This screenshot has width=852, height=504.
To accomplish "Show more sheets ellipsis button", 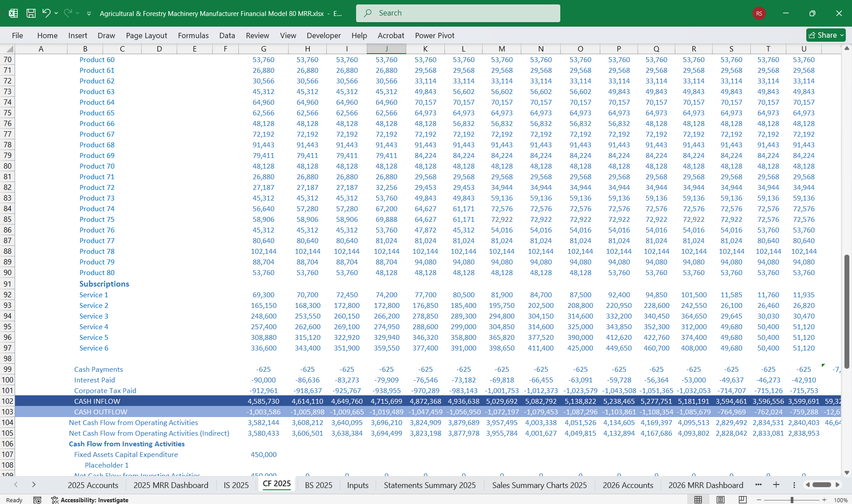I will [758, 484].
